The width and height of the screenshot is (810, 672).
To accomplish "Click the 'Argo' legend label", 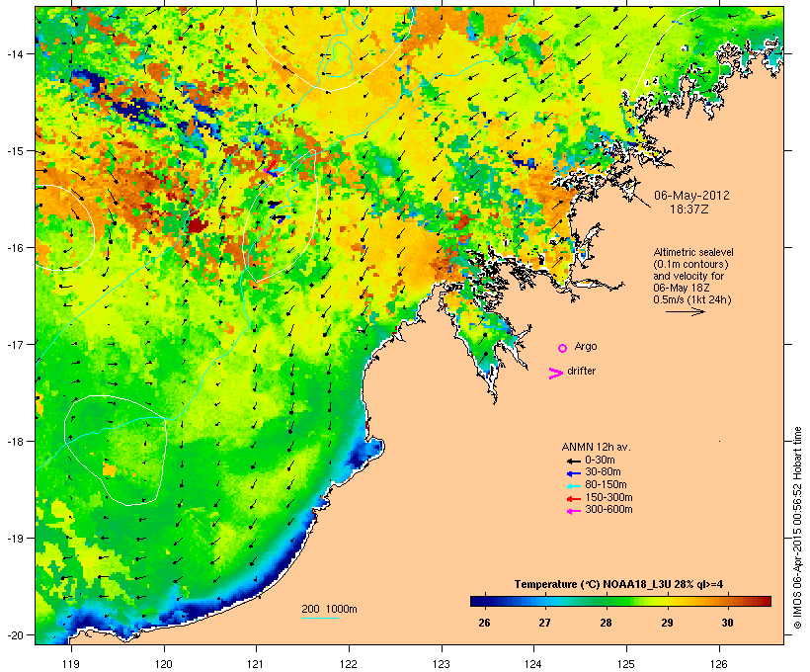I will click(x=586, y=347).
